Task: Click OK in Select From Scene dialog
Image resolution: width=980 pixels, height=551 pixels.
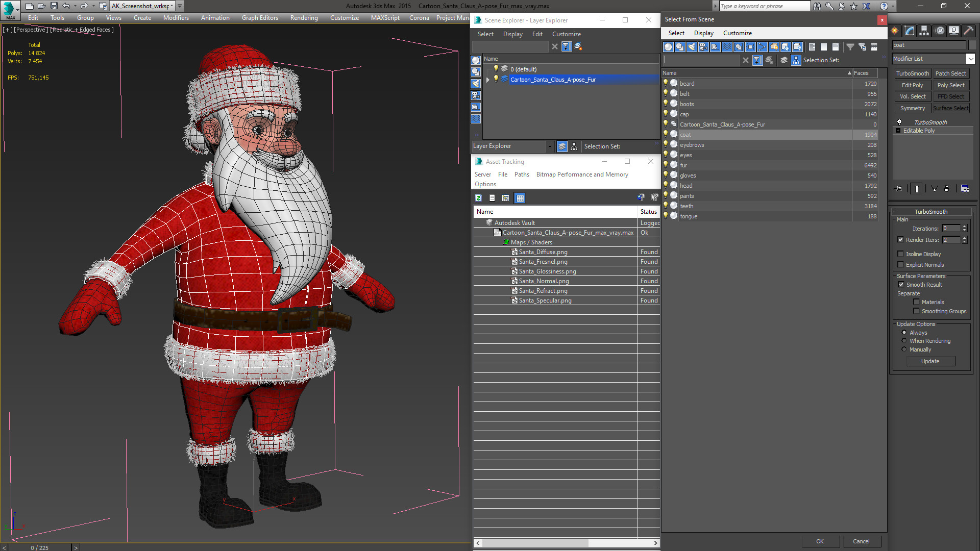Action: 820,541
